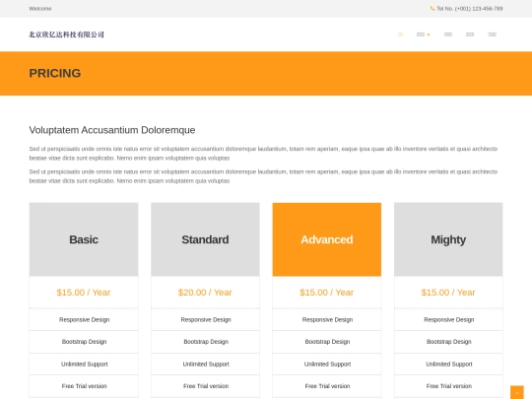The height and width of the screenshot is (399, 532).
Task: Click Unlimited Support in the Mighty plan
Action: (x=449, y=365)
